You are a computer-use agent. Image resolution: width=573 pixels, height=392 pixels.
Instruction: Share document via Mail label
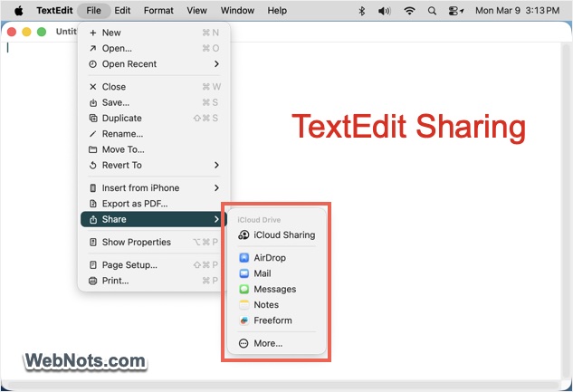tap(263, 273)
